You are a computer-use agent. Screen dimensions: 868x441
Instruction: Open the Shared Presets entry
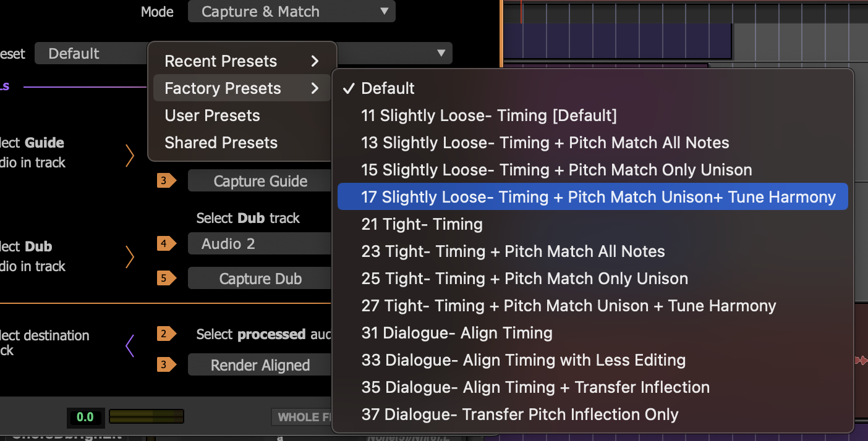[x=221, y=143]
